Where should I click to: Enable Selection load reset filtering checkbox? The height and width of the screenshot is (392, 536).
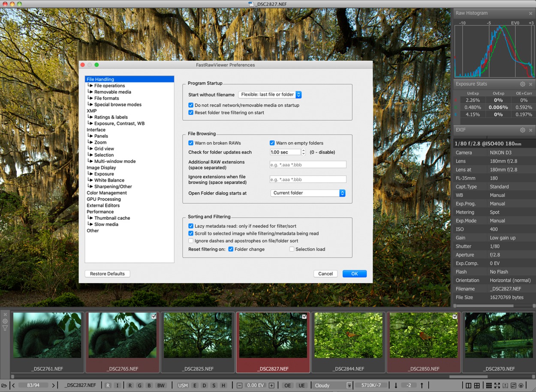pyautogui.click(x=292, y=249)
